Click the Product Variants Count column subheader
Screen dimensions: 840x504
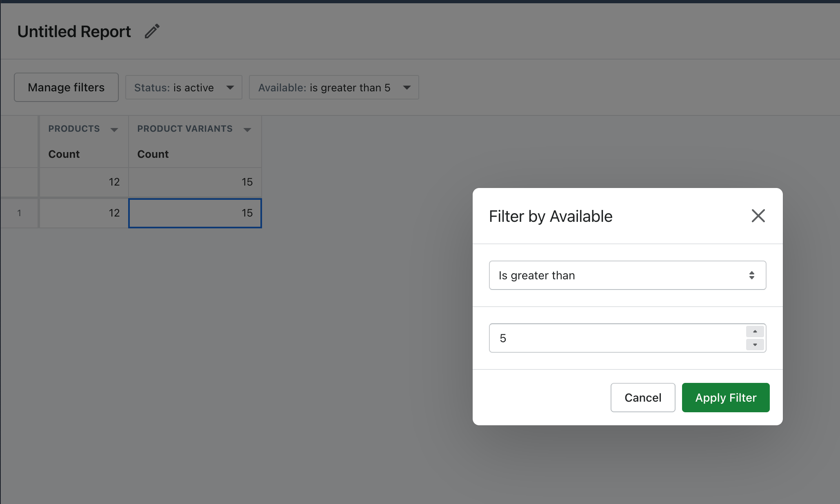[153, 154]
